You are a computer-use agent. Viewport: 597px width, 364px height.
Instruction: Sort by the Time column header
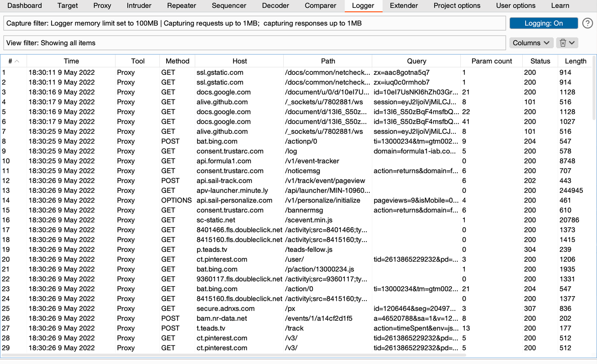point(71,61)
